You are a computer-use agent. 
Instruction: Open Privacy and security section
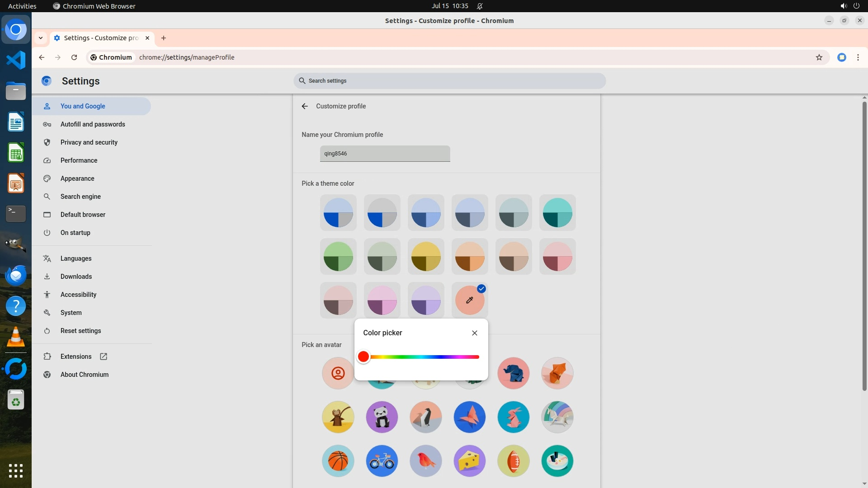point(89,142)
